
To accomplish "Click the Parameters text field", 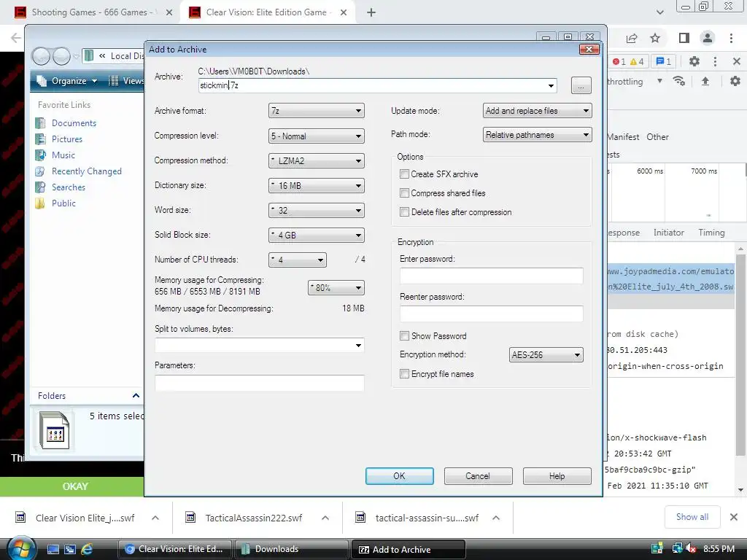I will pyautogui.click(x=259, y=383).
